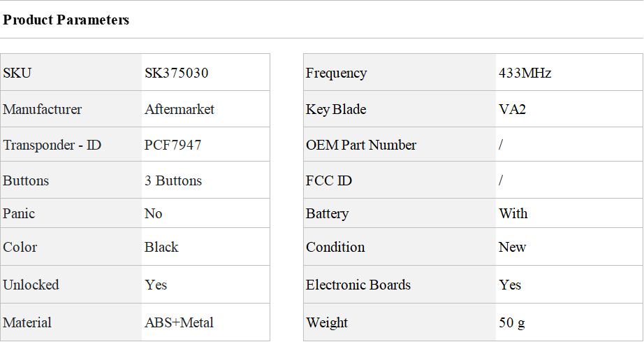This screenshot has width=644, height=342.
Task: Click the Weight value 50 g
Action: click(x=512, y=322)
